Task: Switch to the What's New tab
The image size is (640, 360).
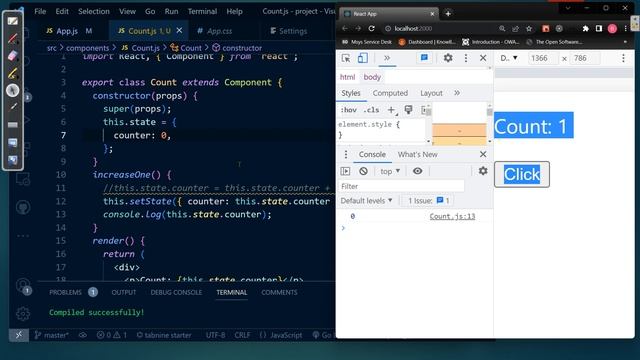Action: (418, 155)
